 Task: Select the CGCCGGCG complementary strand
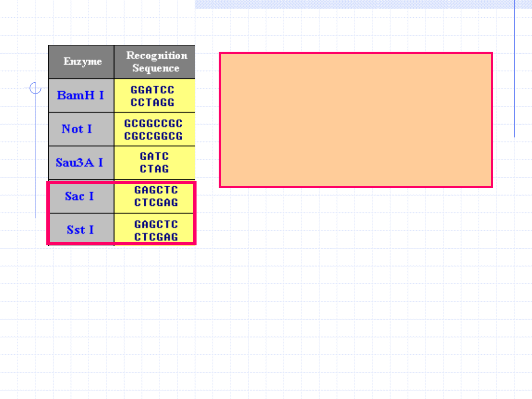point(153,136)
